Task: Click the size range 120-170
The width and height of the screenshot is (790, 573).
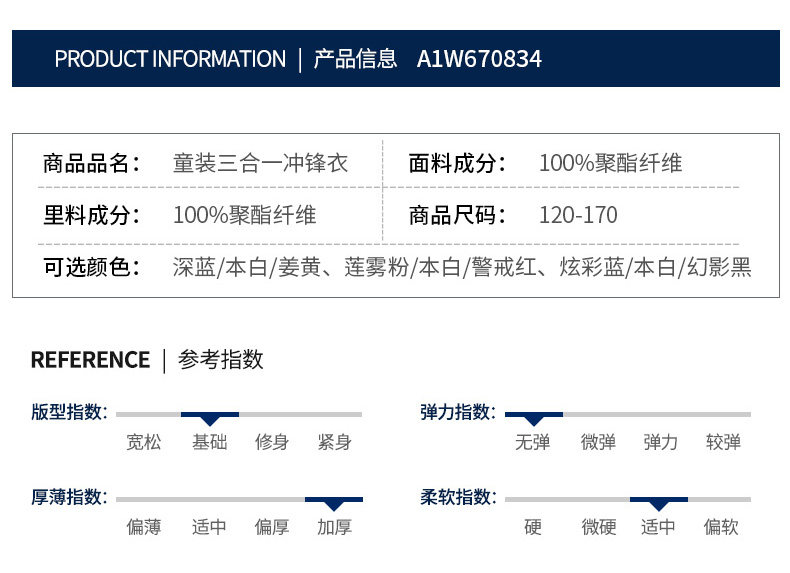Action: [x=578, y=215]
